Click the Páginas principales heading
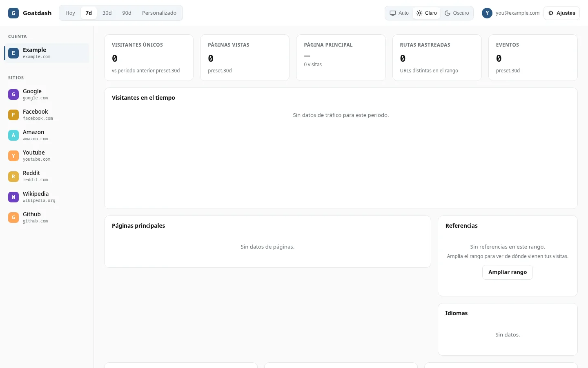The width and height of the screenshot is (588, 368). point(138,226)
